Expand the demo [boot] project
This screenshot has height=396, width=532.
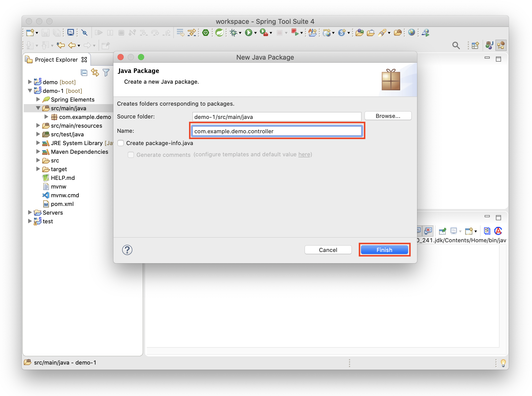click(x=30, y=82)
